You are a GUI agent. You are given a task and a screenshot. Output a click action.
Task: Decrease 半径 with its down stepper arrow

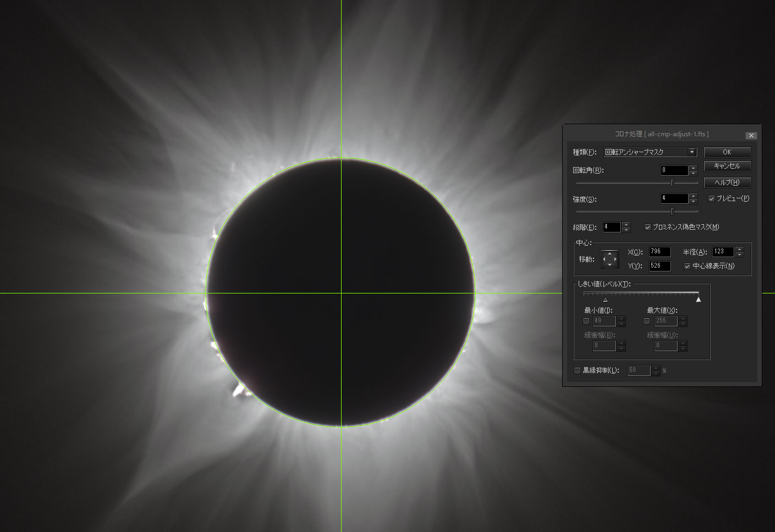[739, 254]
